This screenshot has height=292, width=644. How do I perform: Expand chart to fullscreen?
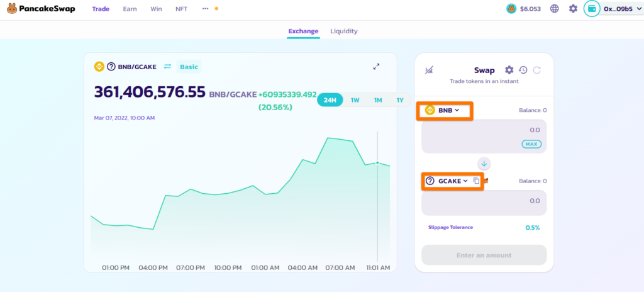coord(376,67)
